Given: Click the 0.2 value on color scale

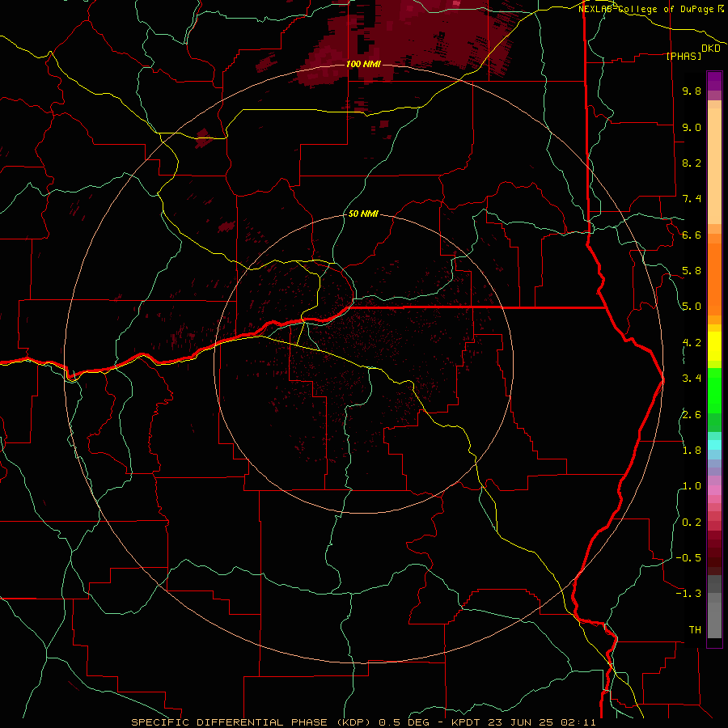Looking at the screenshot, I should [x=692, y=523].
